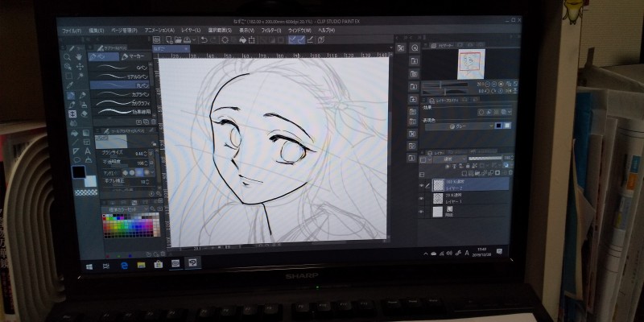Hide レイヤー2 with its eye icon
Image resolution: width=644 pixels, height=322 pixels.
[x=421, y=186]
